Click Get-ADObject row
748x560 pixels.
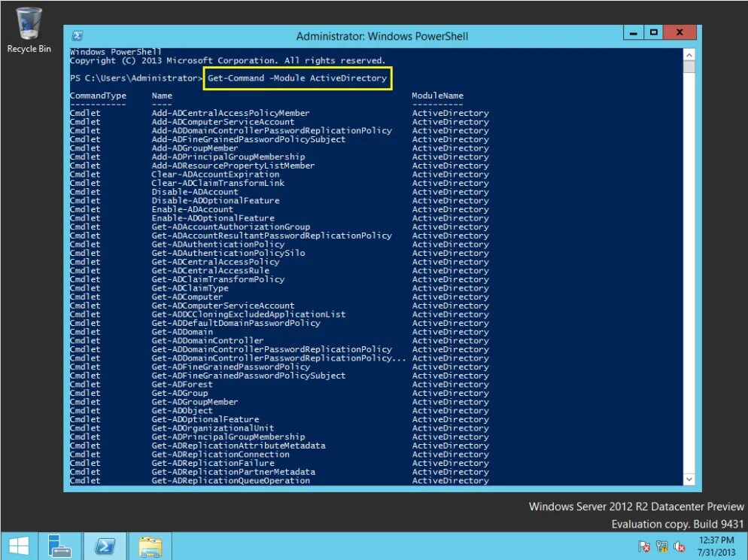pyautogui.click(x=279, y=410)
